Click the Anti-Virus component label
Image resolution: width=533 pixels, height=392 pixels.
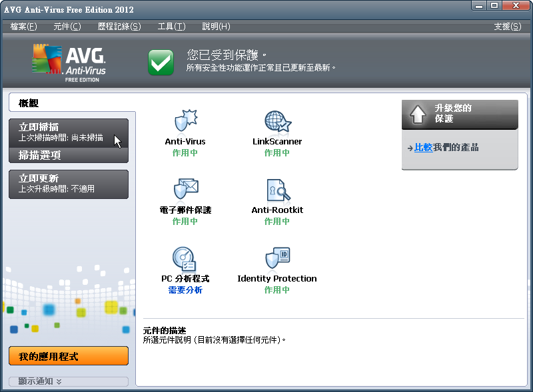(x=185, y=142)
